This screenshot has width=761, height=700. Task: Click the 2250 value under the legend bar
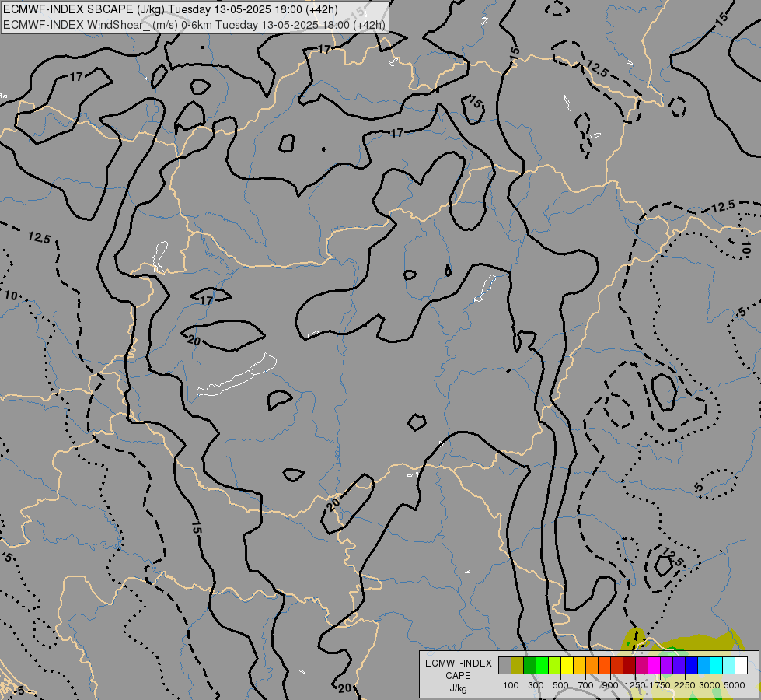(685, 685)
